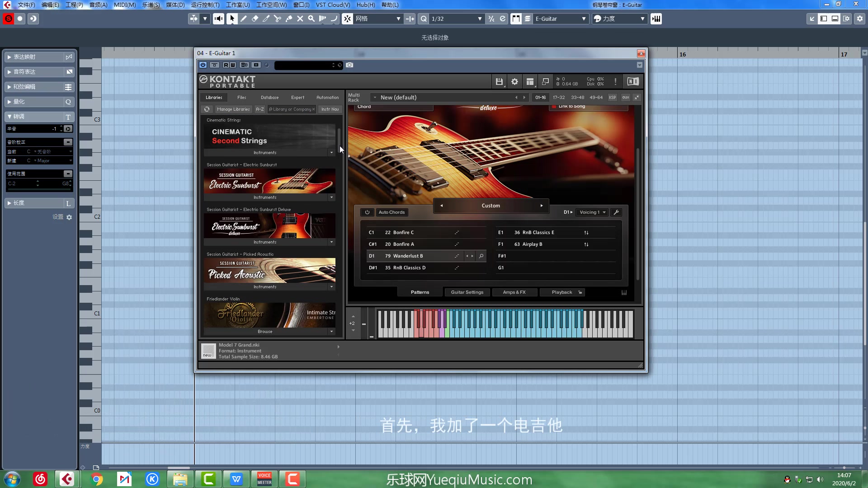Screen dimensions: 868x488
Task: Select the Electric Sunburst Deluxe library banner
Action: coord(269,226)
